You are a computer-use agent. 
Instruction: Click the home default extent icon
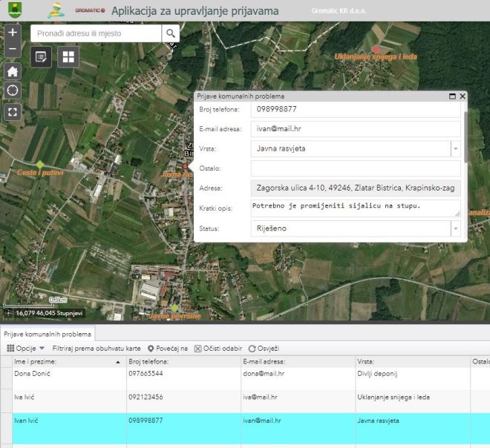tap(13, 71)
